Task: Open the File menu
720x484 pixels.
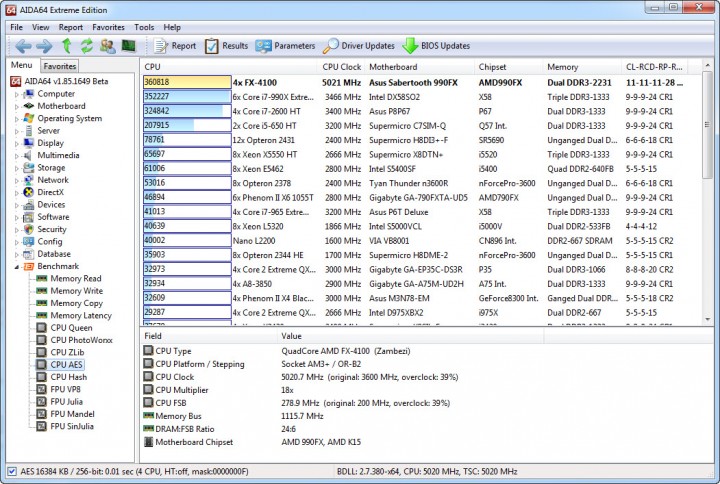Action: (17, 28)
